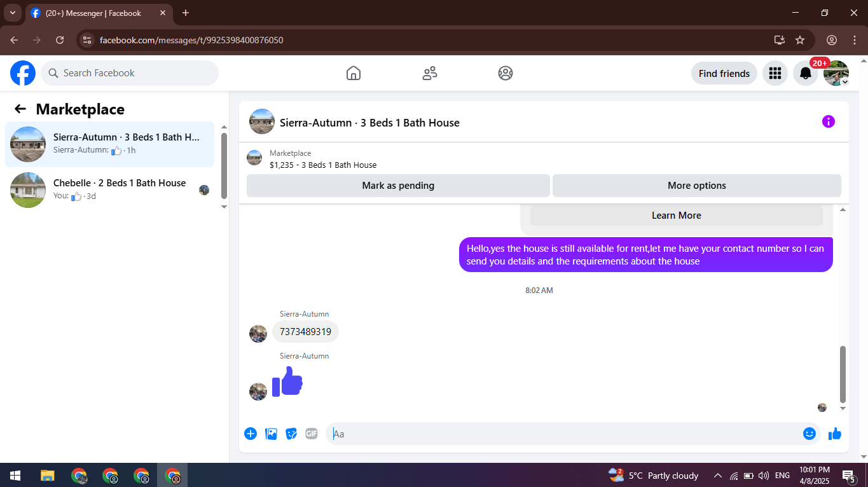Select Sierra-Autumn 3 Beds conversation
The width and height of the screenshot is (868, 487).
(109, 144)
